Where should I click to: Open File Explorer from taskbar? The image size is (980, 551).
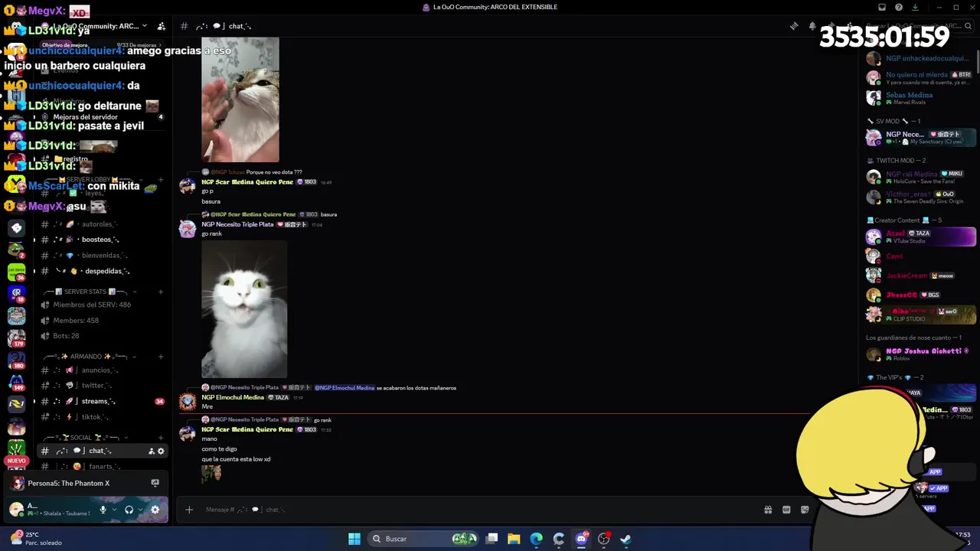tap(514, 539)
